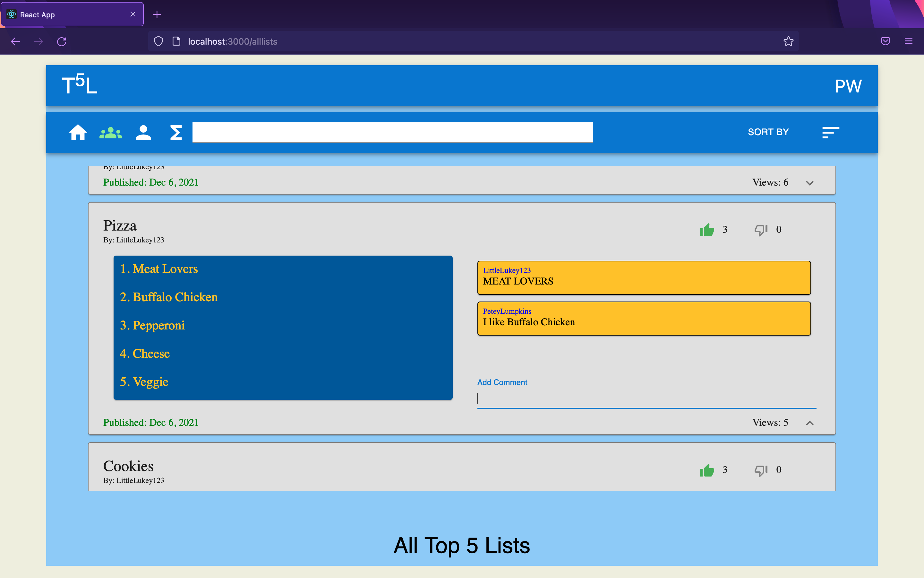
Task: Open a new browser tab
Action: [157, 14]
